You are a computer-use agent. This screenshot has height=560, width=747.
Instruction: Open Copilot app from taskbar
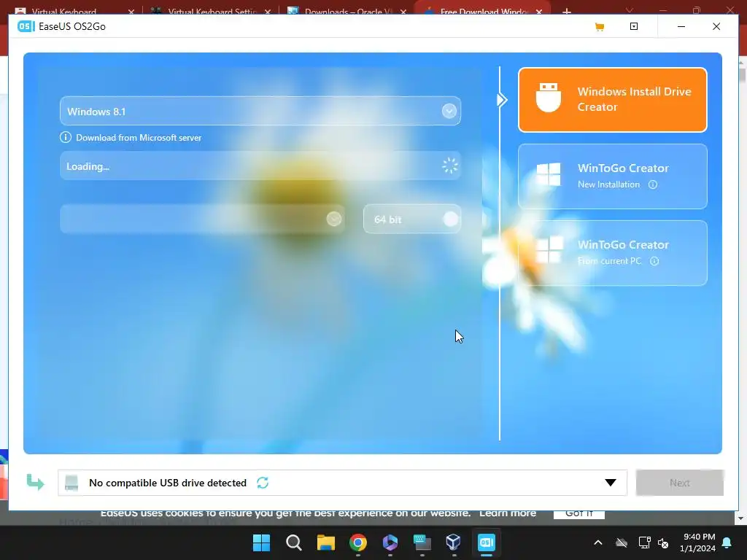(390, 542)
